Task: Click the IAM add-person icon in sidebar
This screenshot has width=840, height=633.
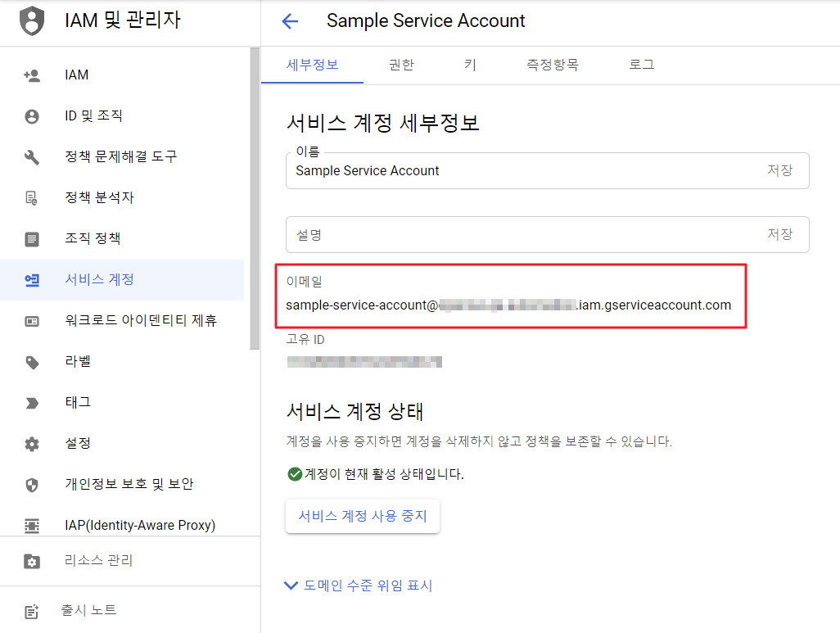Action: (32, 75)
